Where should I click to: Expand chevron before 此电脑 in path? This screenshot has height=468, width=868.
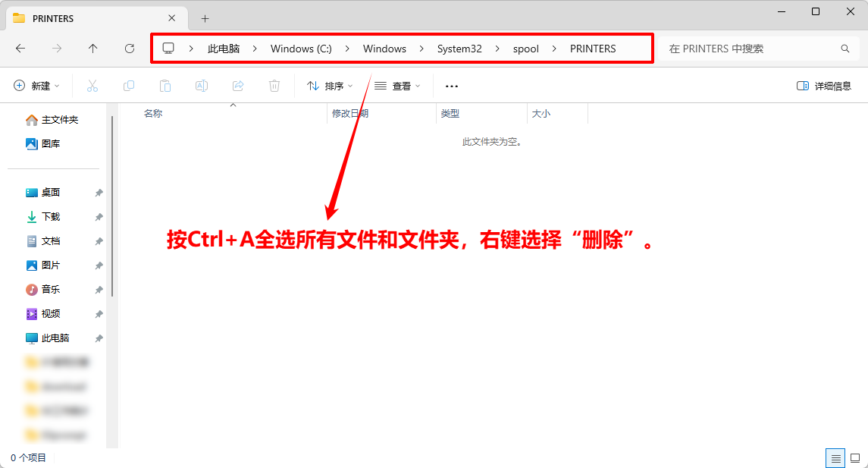[x=191, y=49]
